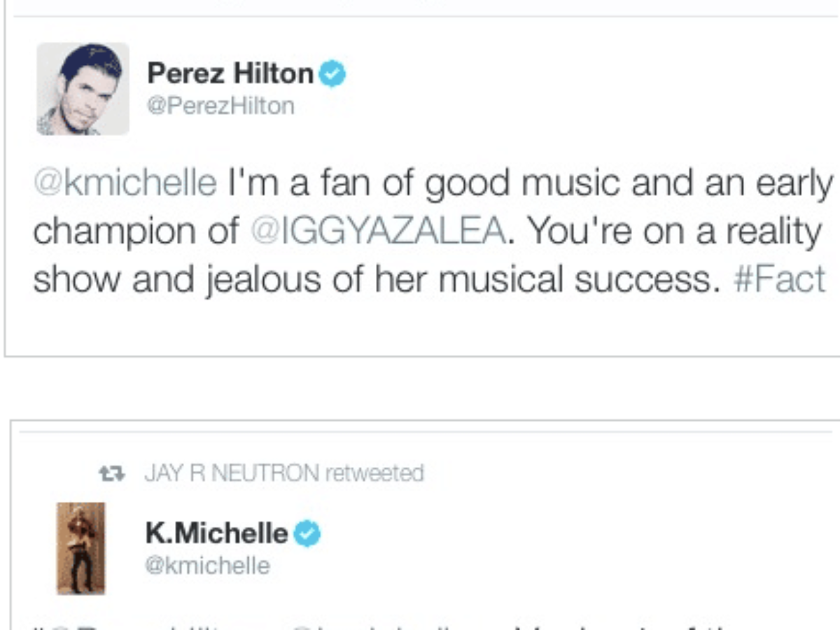Click the @kmichelle mention in Perez's tweet
The image size is (840, 630).
(x=125, y=183)
